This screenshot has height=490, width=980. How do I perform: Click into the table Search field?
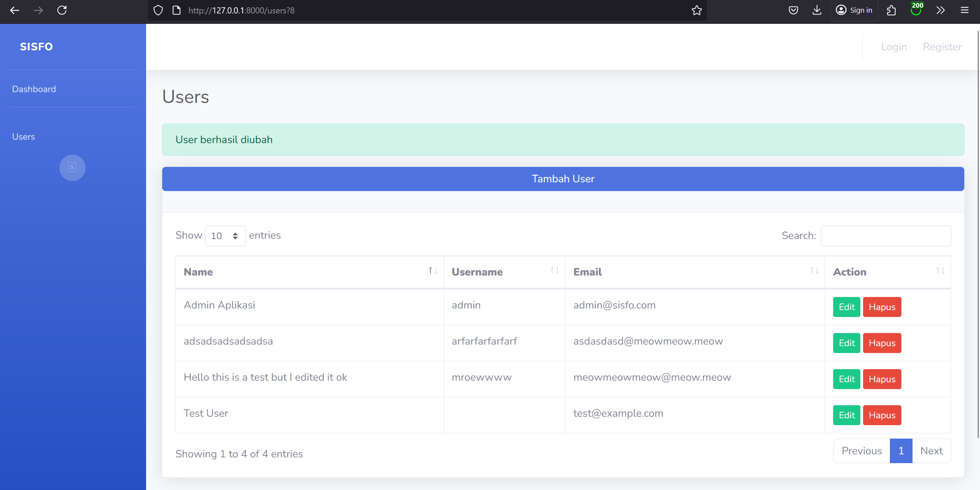(885, 236)
